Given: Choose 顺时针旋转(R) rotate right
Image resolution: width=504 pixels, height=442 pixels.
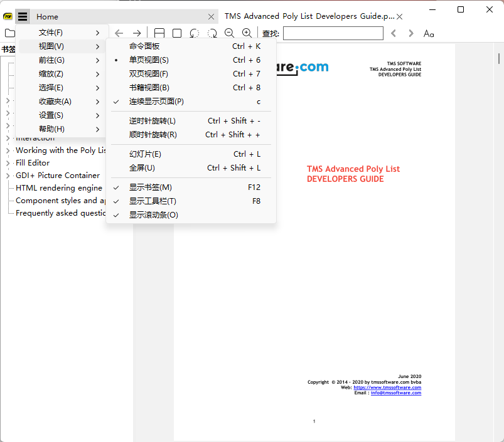Looking at the screenshot, I should point(191,135).
